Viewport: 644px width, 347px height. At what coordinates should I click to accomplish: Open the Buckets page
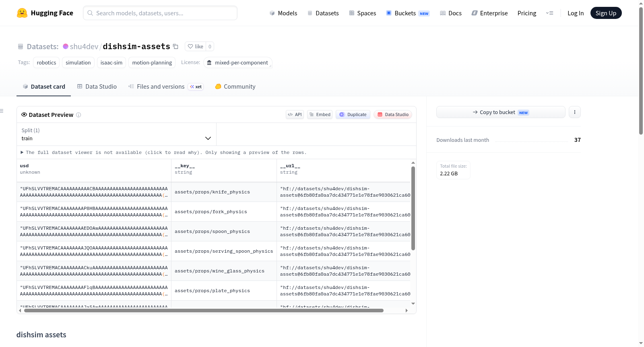click(408, 13)
